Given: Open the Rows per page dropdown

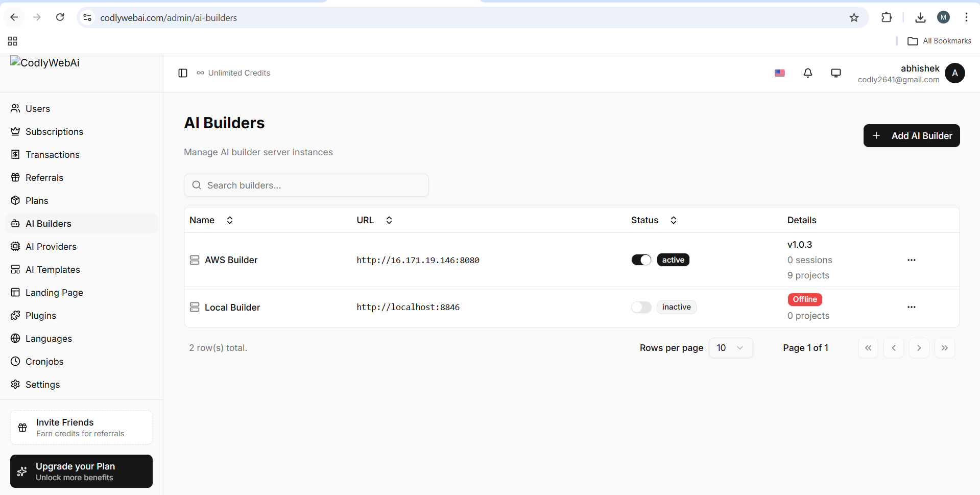Looking at the screenshot, I should [x=730, y=348].
